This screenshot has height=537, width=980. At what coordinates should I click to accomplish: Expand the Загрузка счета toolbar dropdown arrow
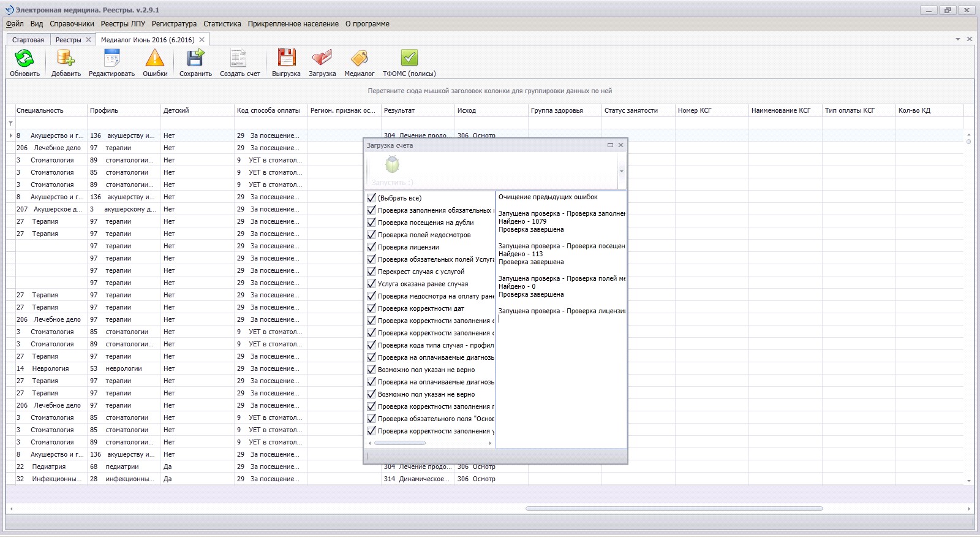[x=622, y=172]
